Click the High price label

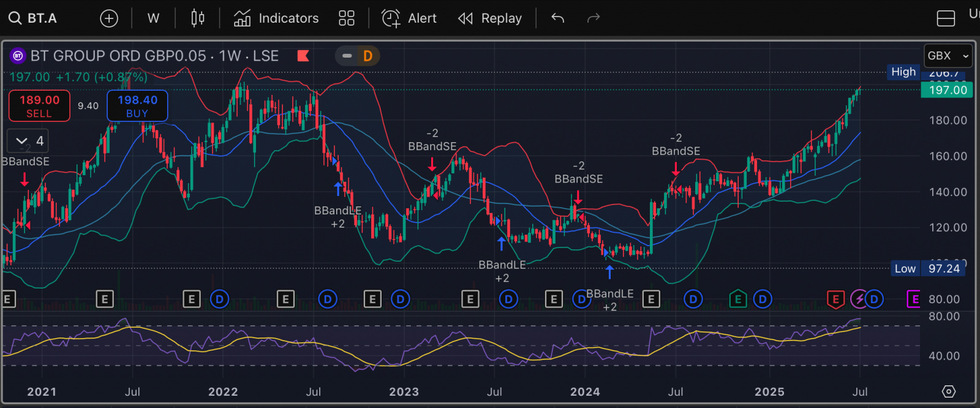(903, 72)
